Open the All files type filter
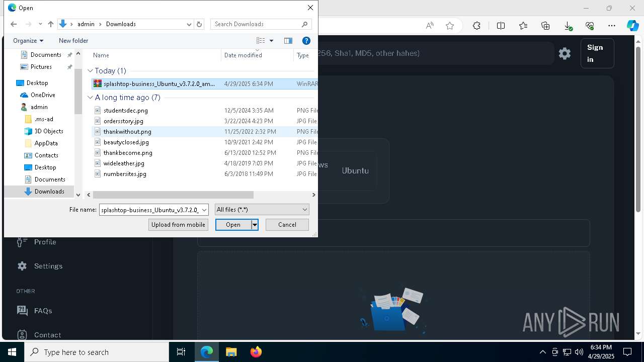Viewport: 644px width, 362px height. pyautogui.click(x=262, y=210)
